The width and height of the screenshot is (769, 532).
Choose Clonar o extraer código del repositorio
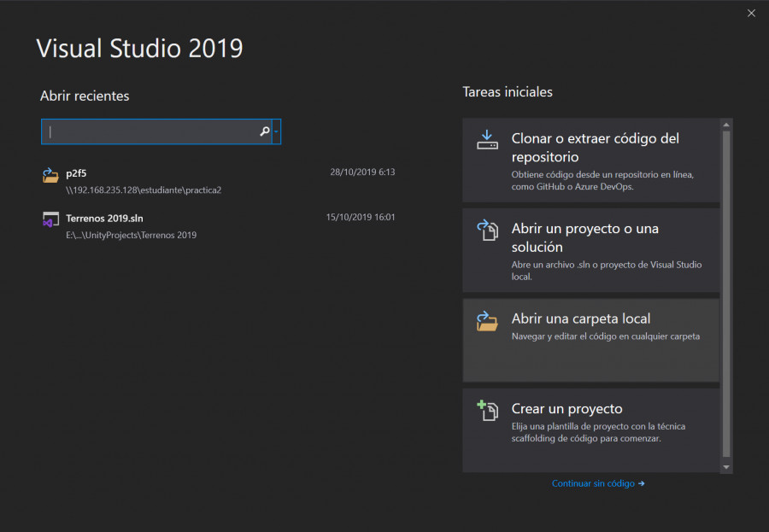point(590,160)
